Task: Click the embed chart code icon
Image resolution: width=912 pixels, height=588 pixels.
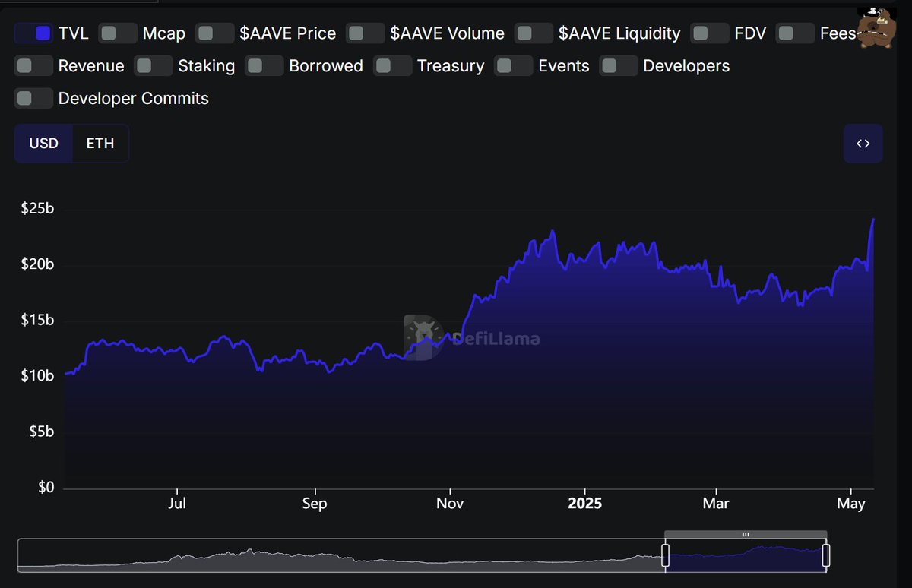Action: (863, 143)
